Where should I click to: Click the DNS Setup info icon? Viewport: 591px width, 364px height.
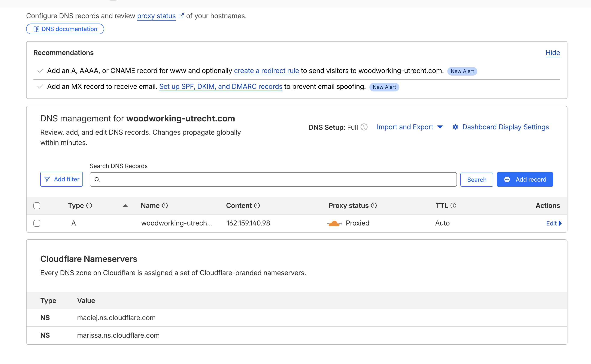[364, 127]
